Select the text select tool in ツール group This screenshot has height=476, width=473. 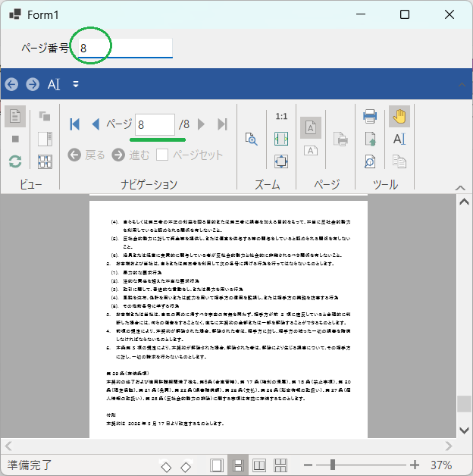[399, 139]
